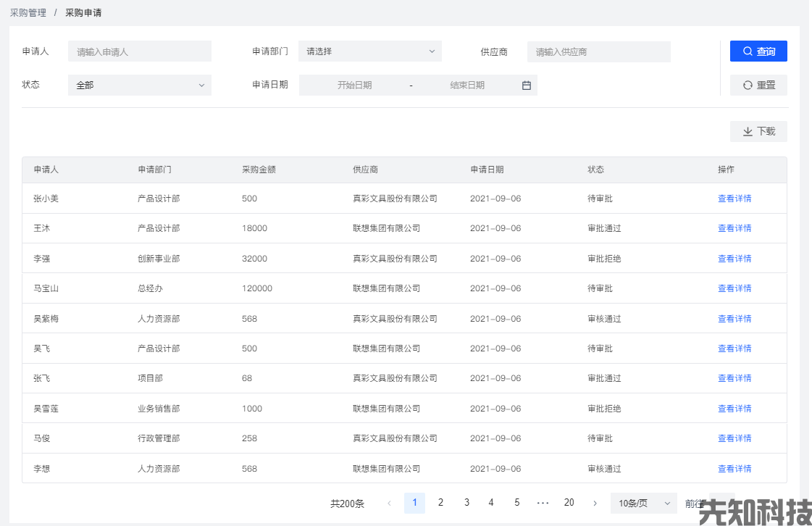
Task: Click the 创新事业部 department cell
Action: 159,259
